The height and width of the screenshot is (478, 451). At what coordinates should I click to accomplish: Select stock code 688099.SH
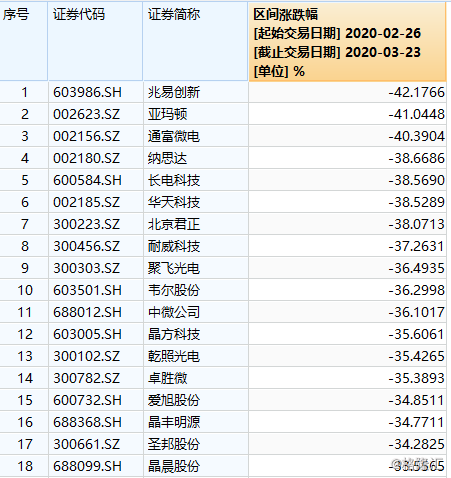(x=87, y=466)
